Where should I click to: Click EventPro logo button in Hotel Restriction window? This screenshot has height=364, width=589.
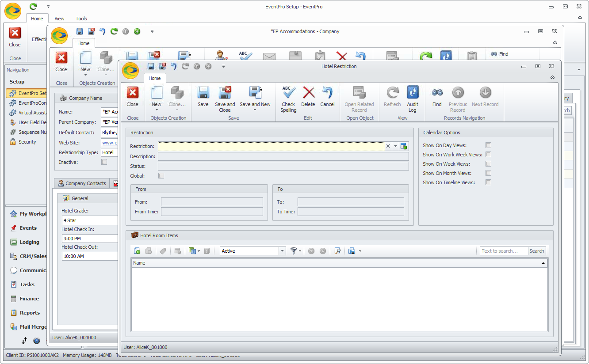click(130, 70)
